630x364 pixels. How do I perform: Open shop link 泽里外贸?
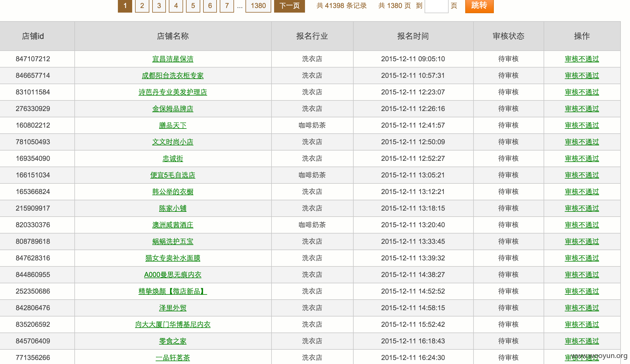tap(173, 308)
